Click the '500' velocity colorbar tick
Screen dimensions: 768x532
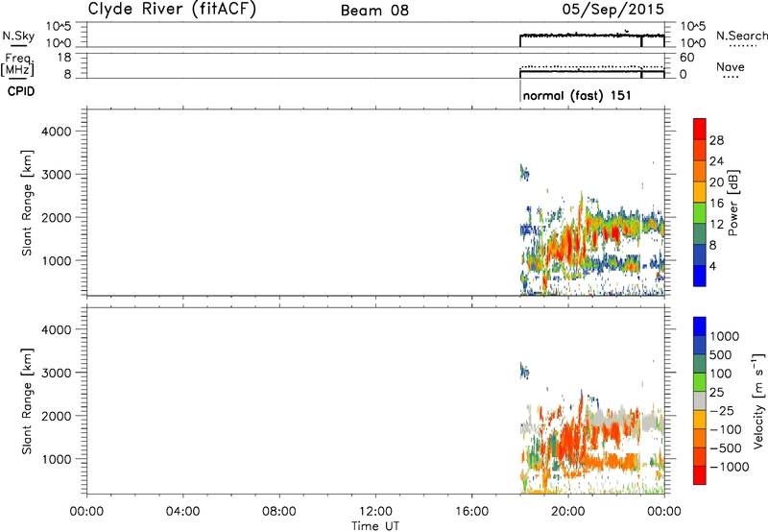tap(720, 354)
